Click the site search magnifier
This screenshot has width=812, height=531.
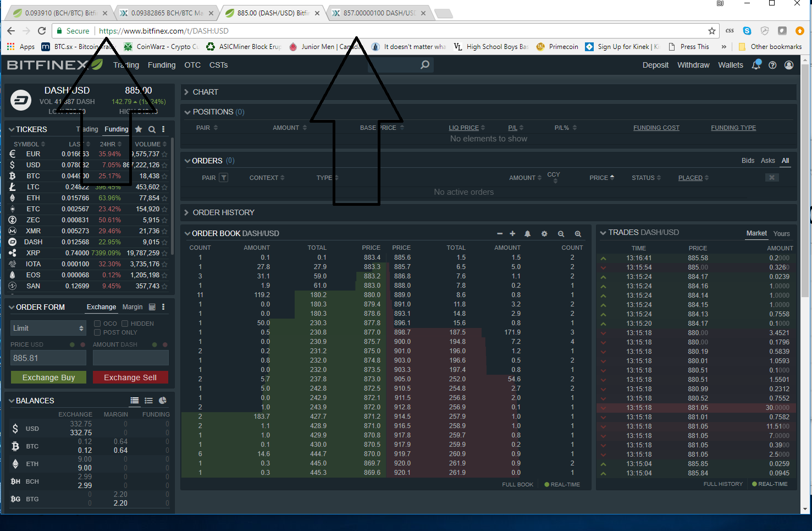[425, 65]
